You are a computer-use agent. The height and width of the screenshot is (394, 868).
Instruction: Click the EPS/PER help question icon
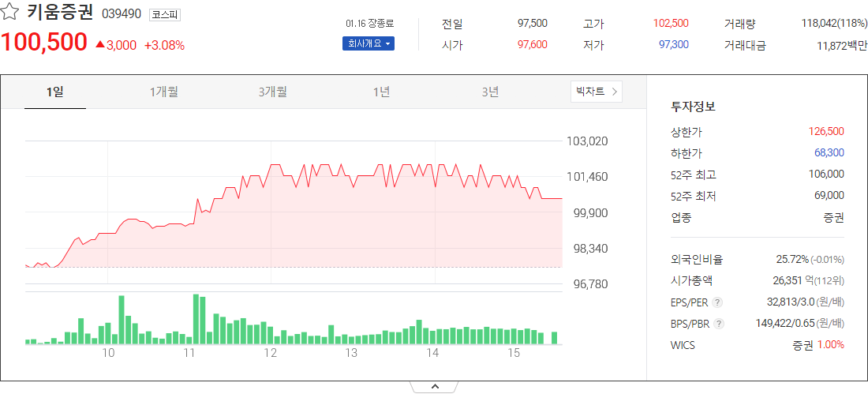coord(717,302)
